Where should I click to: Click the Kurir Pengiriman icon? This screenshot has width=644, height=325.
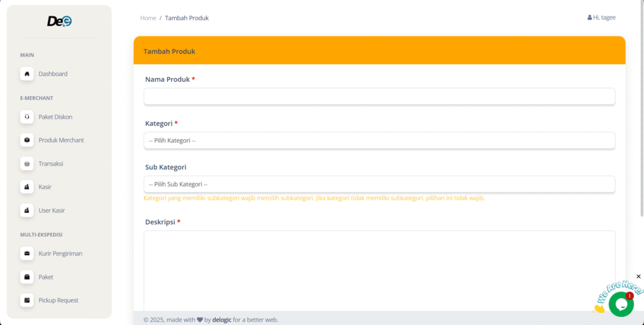(27, 253)
